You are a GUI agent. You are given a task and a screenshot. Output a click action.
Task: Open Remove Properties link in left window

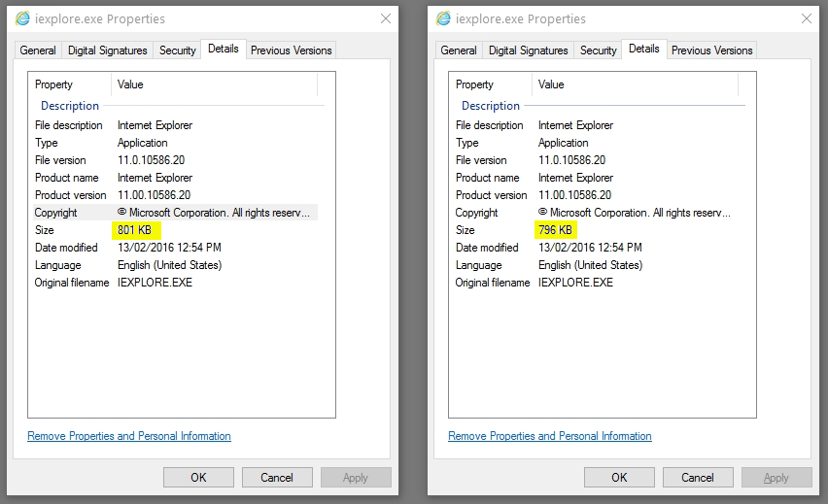click(129, 436)
